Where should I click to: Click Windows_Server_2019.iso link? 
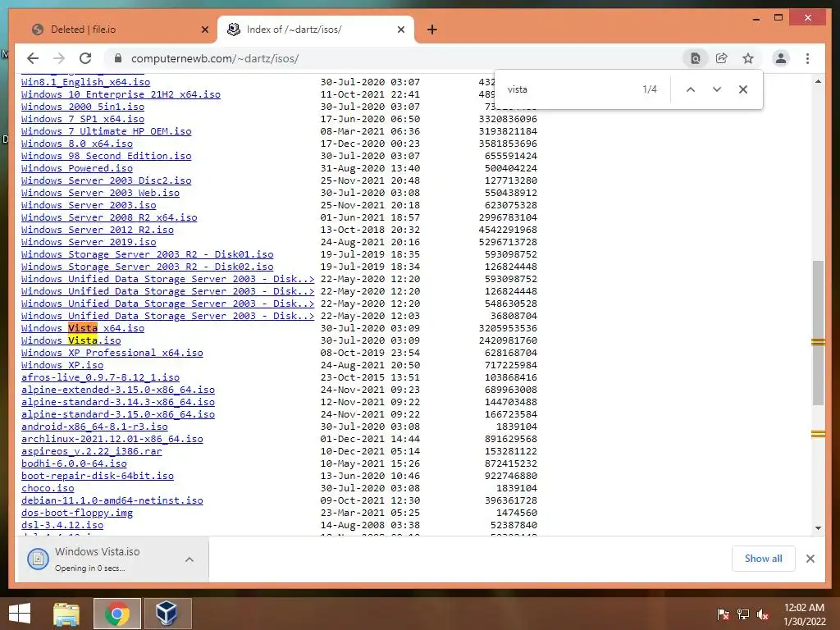click(x=89, y=242)
